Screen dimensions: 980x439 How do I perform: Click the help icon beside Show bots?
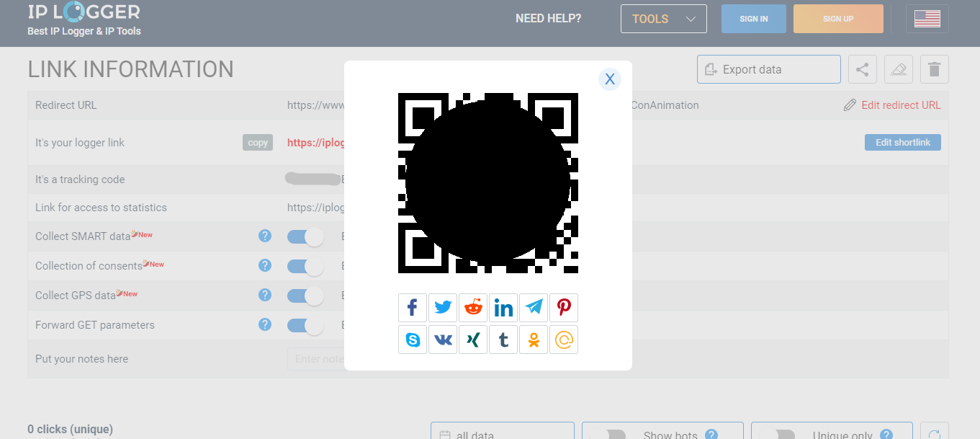click(x=711, y=435)
